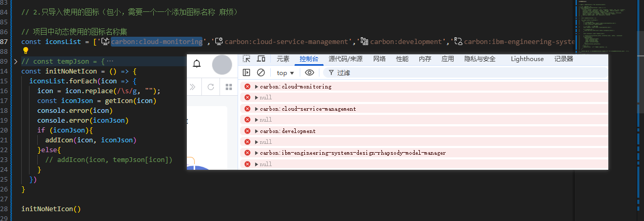Click the error icon beside carbon:development log
This screenshot has height=221, width=644.
coord(247,131)
